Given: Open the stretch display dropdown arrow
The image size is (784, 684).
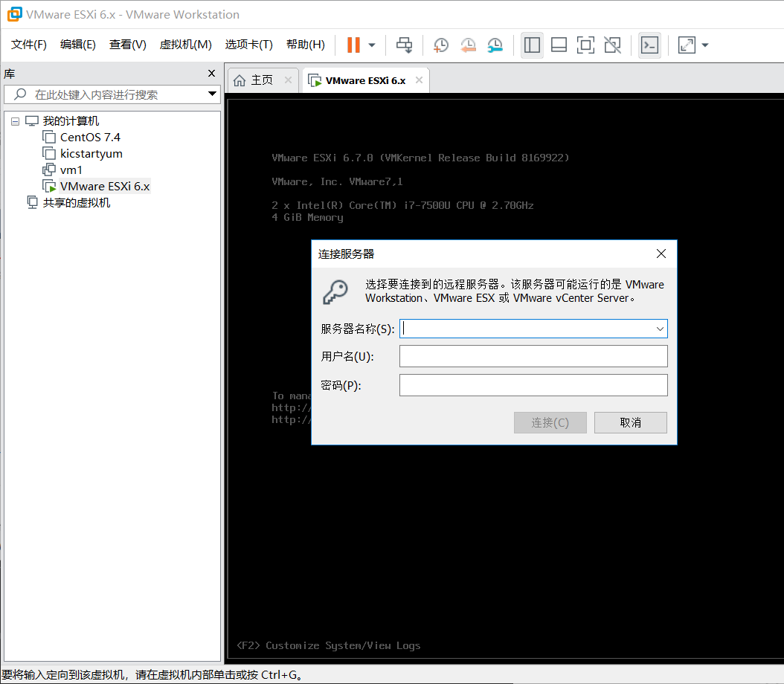Looking at the screenshot, I should coord(705,45).
